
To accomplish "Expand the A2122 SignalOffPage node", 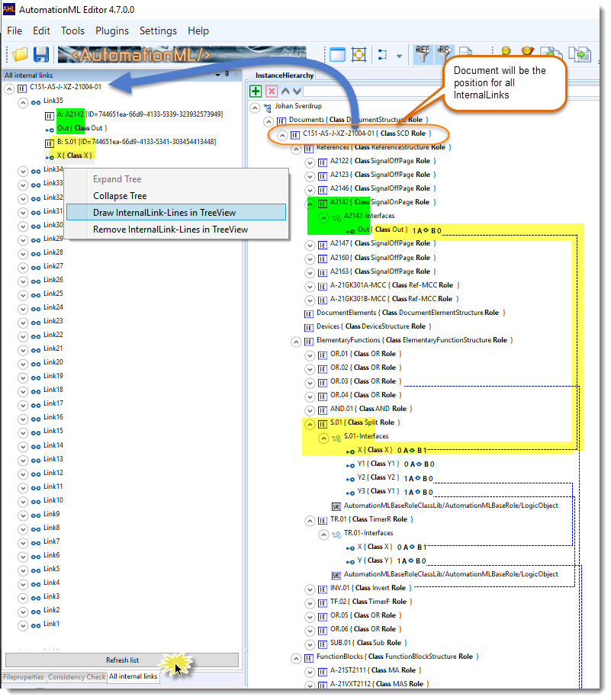I will click(x=310, y=163).
